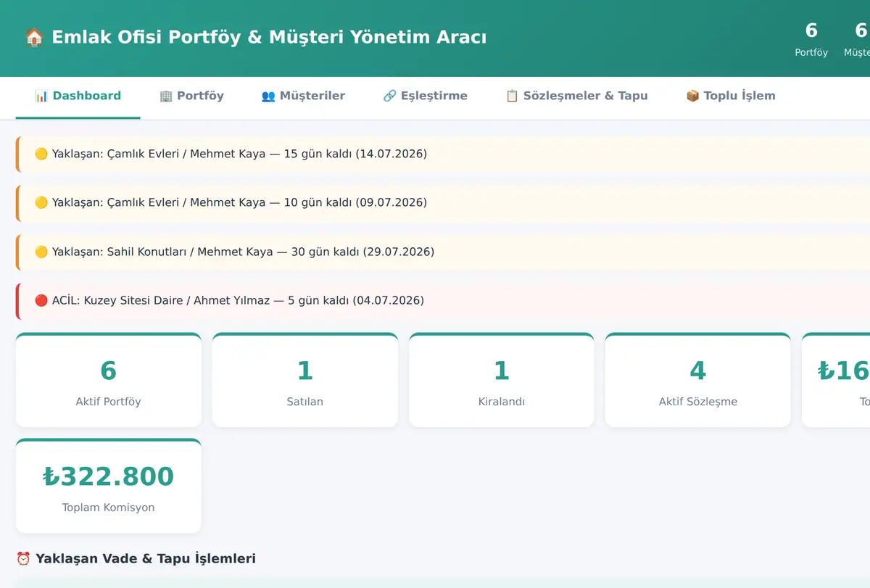Click the clipboard icon on Sözleşmeler & Tapu
The image size is (870, 588).
(512, 96)
